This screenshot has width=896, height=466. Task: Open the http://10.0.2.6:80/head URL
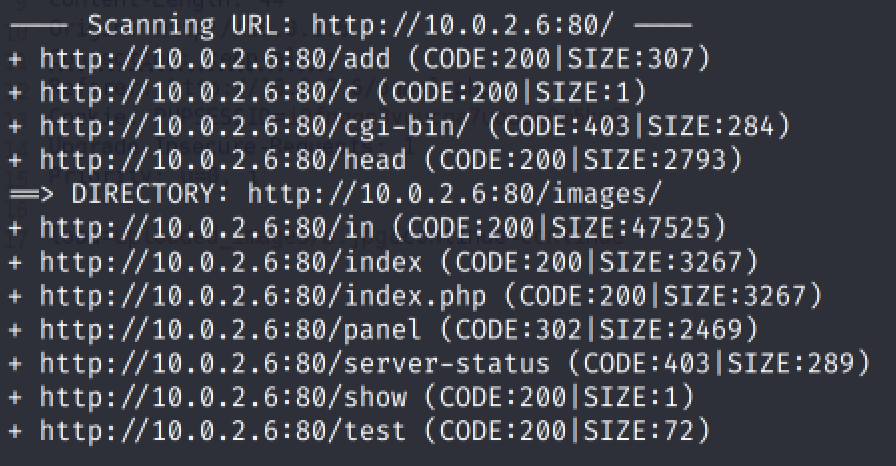point(223,160)
